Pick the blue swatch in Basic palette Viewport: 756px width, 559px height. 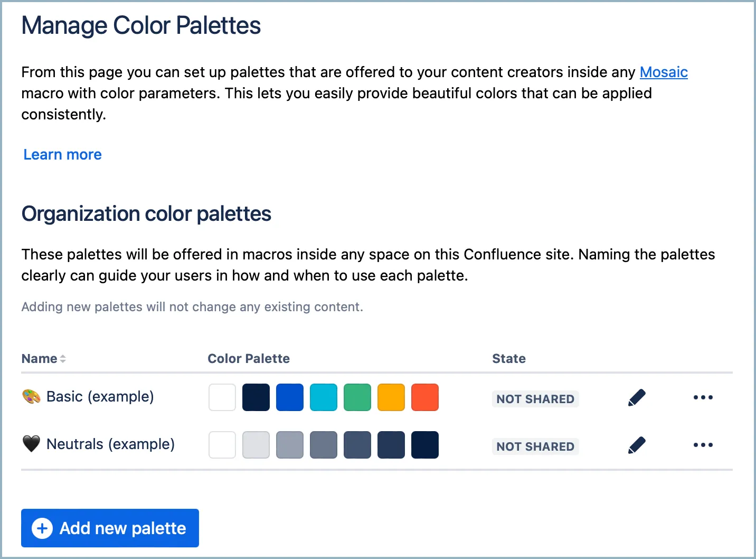290,397
